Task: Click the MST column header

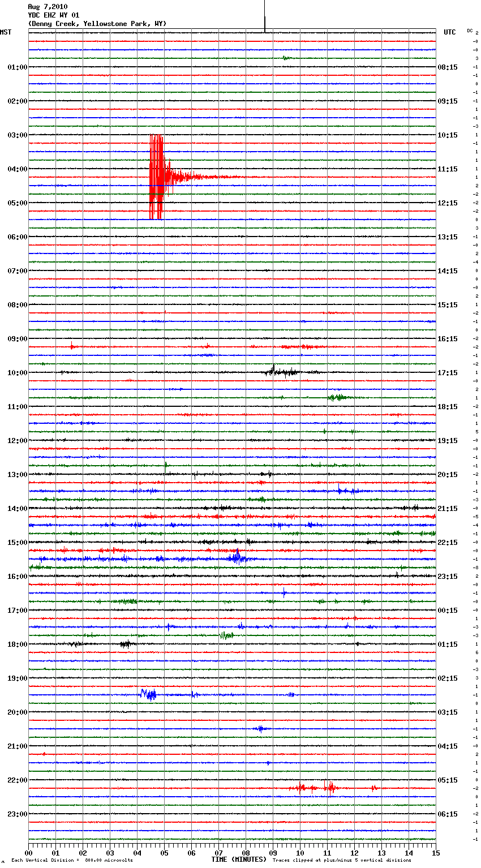Action: pyautogui.click(x=6, y=32)
